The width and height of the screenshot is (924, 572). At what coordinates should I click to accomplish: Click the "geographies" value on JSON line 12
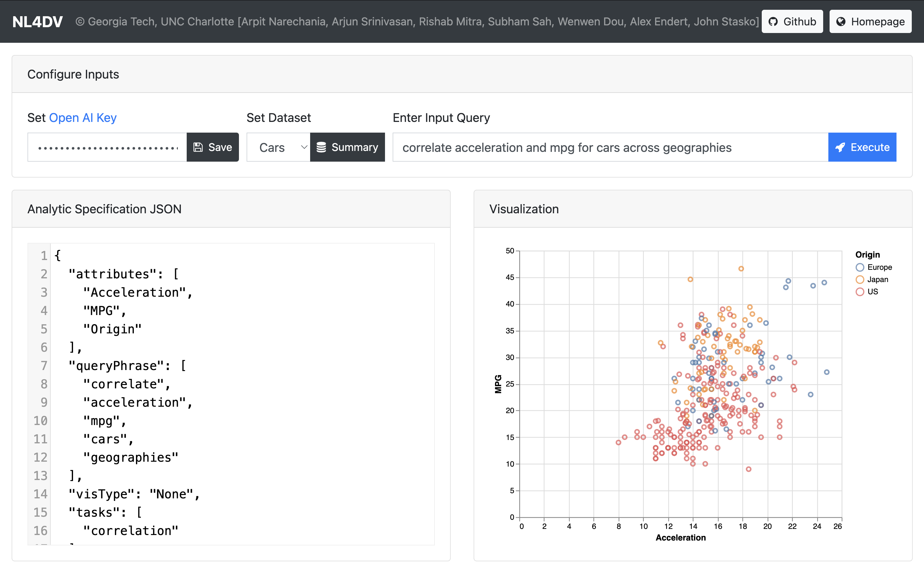click(x=130, y=457)
